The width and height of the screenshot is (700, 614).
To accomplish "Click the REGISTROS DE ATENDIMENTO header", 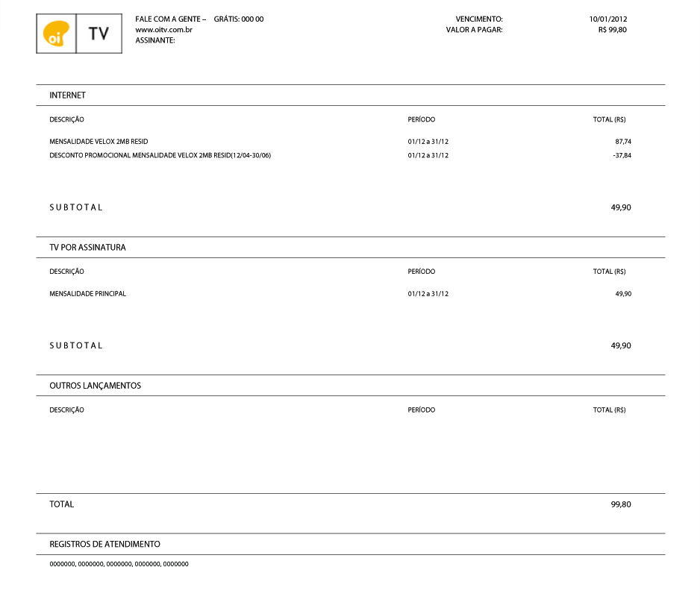I will tap(104, 545).
